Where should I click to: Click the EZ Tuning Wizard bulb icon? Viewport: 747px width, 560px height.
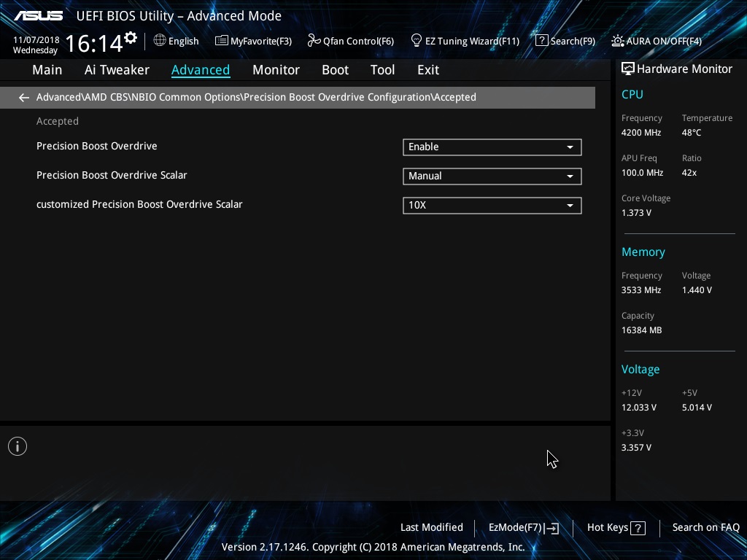[x=417, y=41]
